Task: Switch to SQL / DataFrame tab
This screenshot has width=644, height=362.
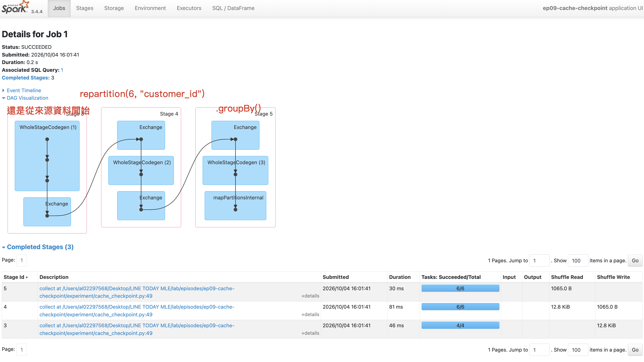Action: pos(233,8)
